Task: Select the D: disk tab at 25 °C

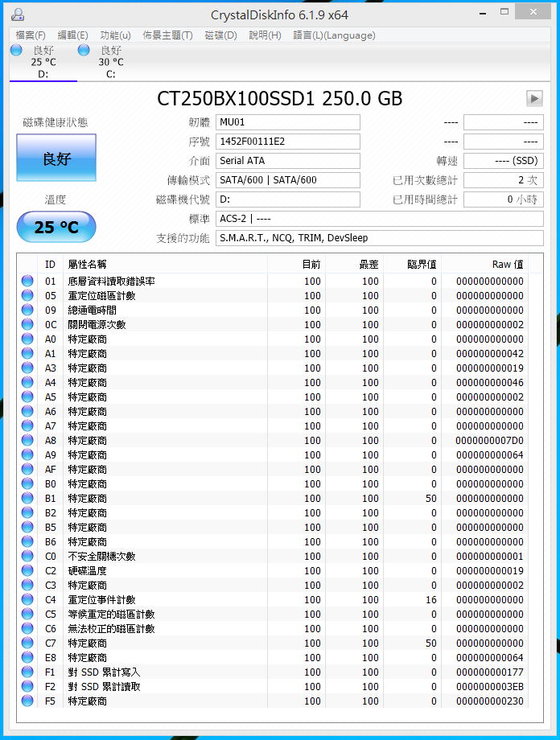Action: coord(43,62)
